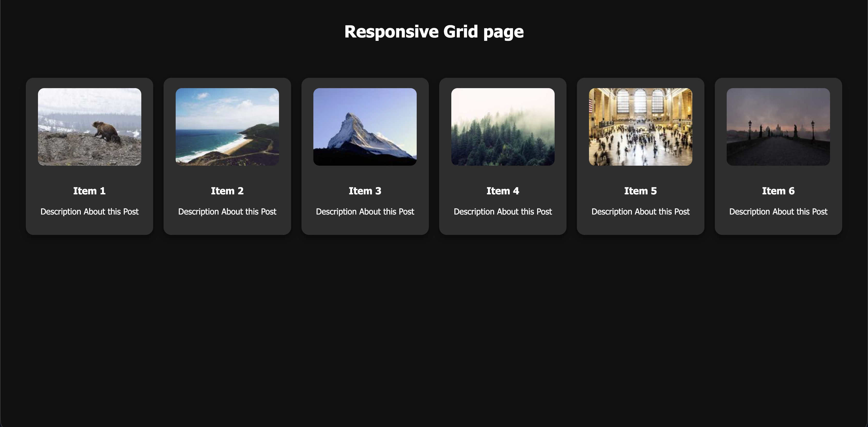This screenshot has width=868, height=427.
Task: Click the Responsive Grid page heading
Action: pos(434,32)
